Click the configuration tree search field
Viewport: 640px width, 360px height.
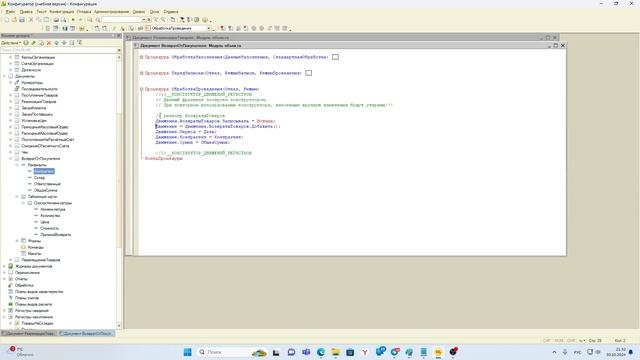pos(58,50)
